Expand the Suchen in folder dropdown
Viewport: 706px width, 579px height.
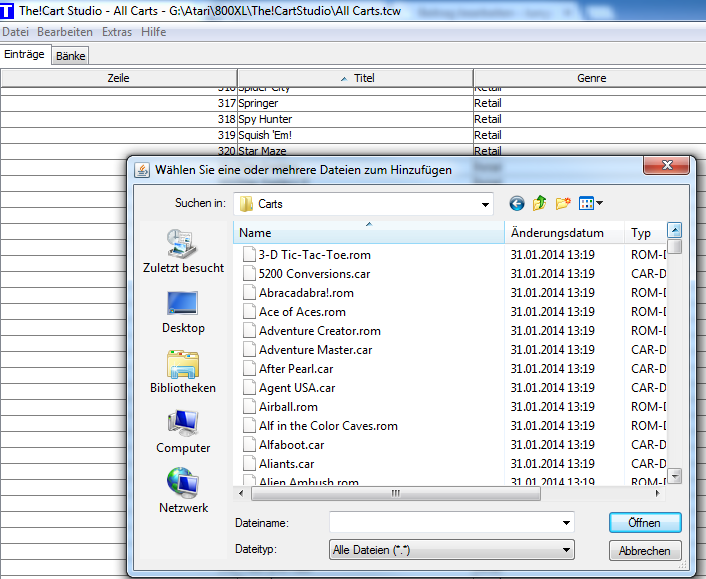tap(486, 204)
